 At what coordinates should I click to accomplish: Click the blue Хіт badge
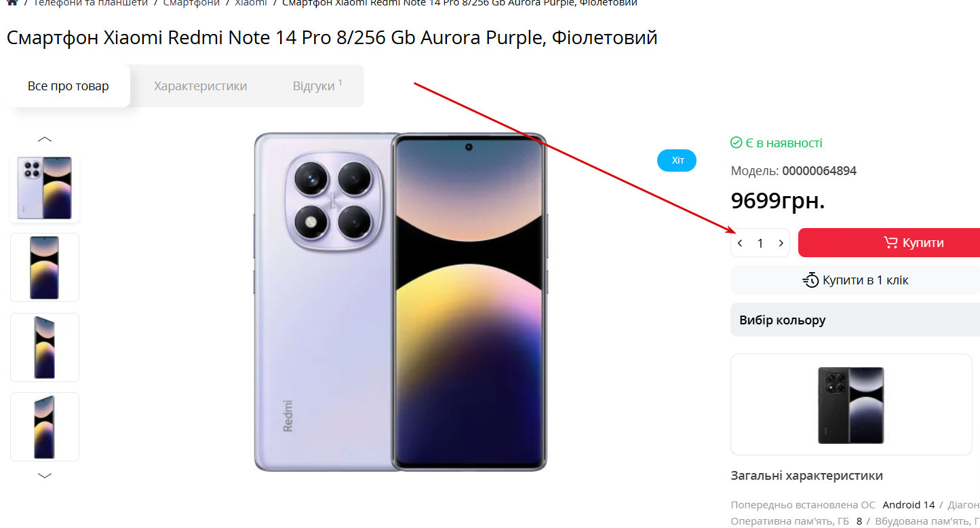[677, 161]
